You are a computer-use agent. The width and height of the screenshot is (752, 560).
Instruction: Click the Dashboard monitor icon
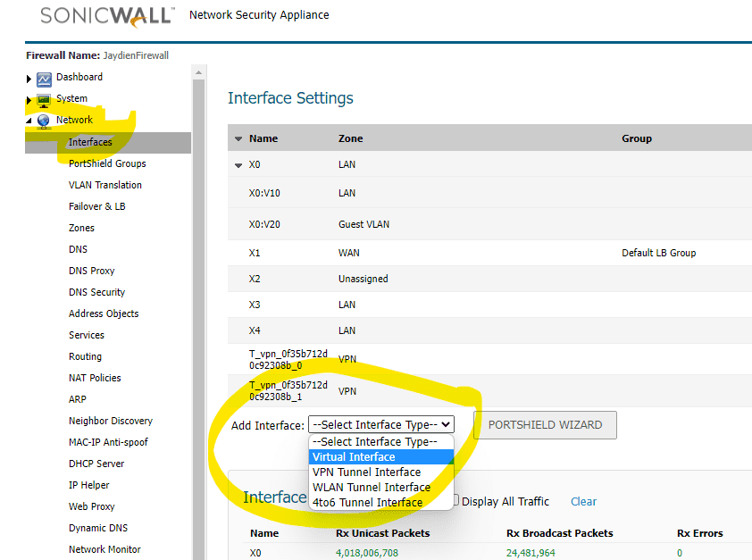44,79
